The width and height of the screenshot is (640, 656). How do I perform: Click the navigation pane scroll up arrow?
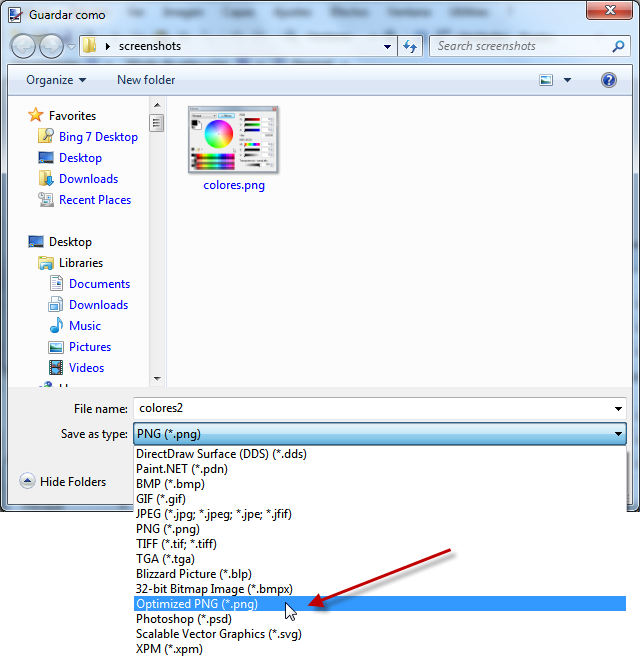click(157, 105)
